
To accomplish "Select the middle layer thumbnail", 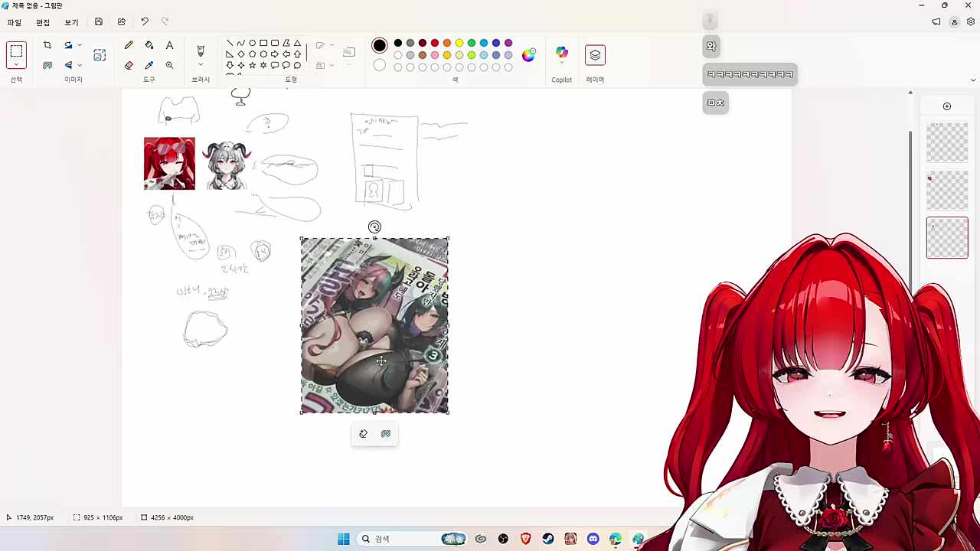I will (947, 190).
